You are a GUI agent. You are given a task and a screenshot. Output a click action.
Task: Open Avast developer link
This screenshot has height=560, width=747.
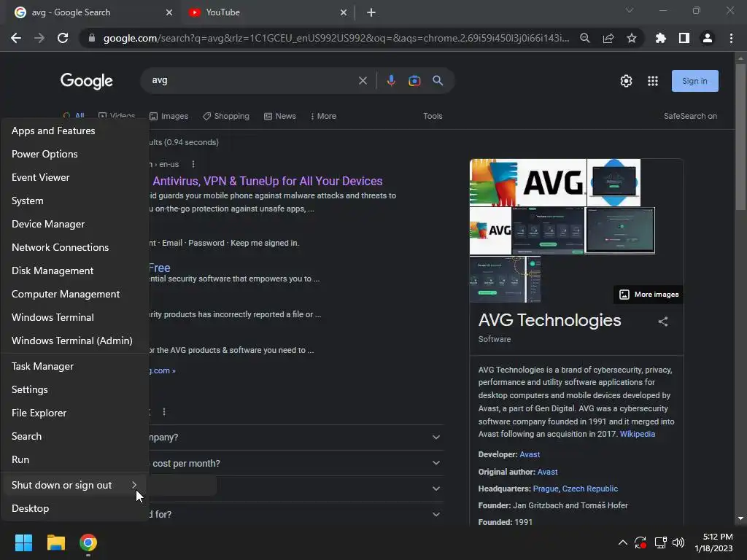[530, 455]
